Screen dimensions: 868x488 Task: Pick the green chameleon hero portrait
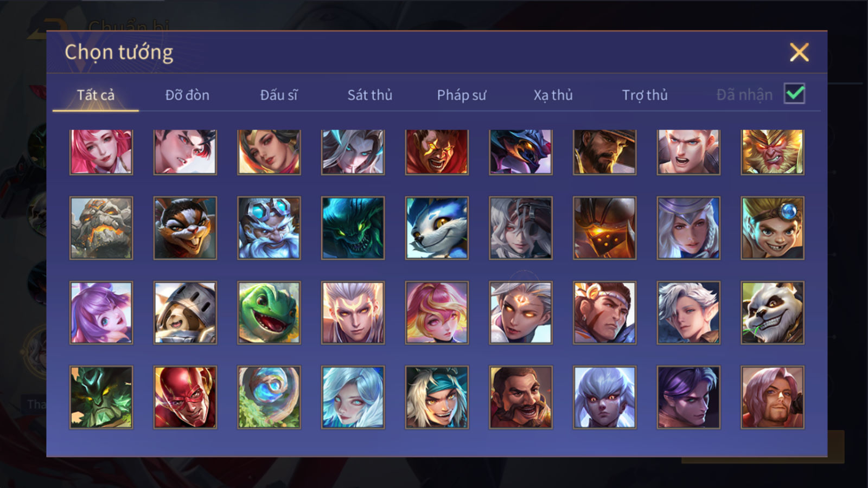tap(269, 313)
